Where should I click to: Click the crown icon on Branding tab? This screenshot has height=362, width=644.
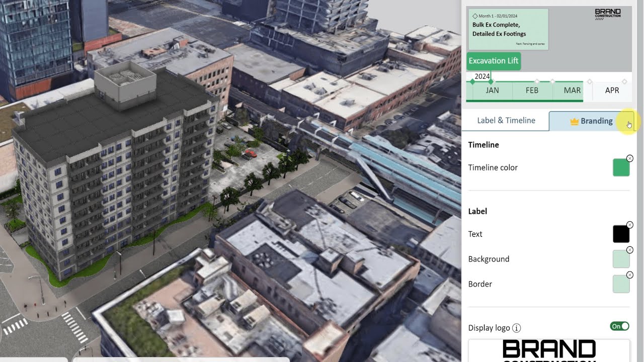(574, 121)
